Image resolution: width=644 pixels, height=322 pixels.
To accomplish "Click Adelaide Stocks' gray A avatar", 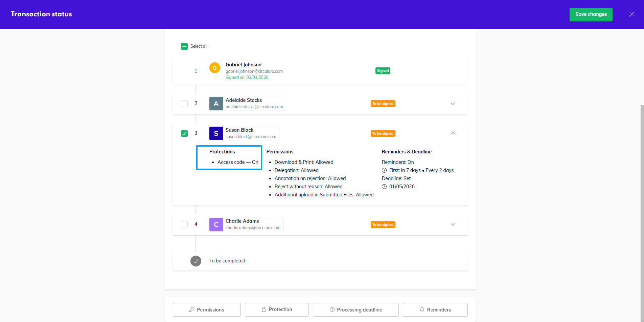I will [216, 104].
